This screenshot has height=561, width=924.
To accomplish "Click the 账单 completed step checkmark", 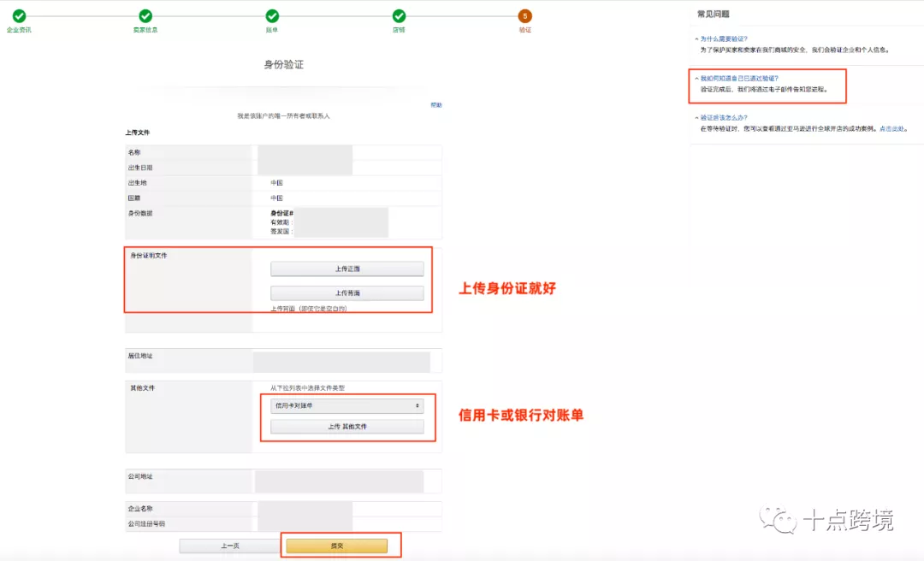I will tap(272, 16).
